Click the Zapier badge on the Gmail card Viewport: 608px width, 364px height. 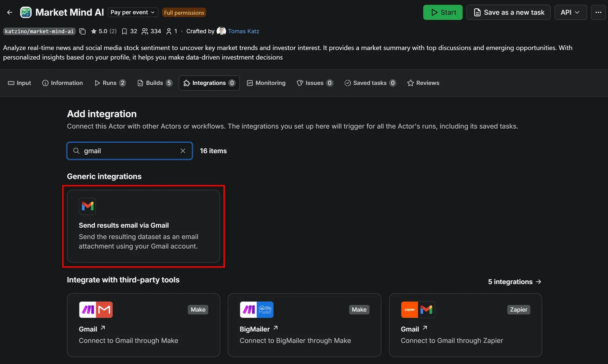tap(519, 310)
